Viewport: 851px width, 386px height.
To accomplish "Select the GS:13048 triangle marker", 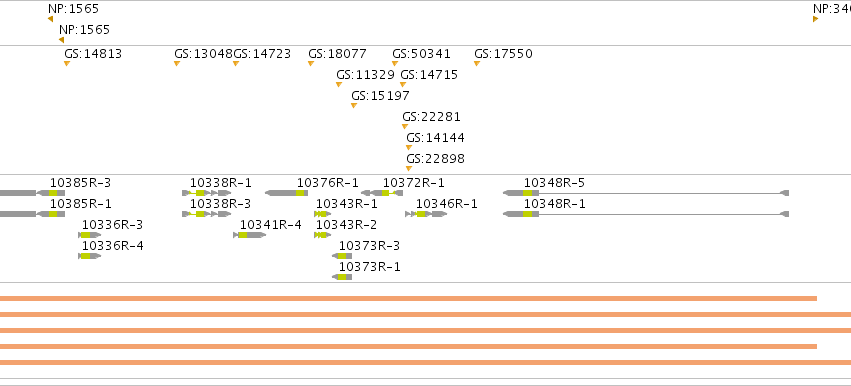I will [x=177, y=64].
